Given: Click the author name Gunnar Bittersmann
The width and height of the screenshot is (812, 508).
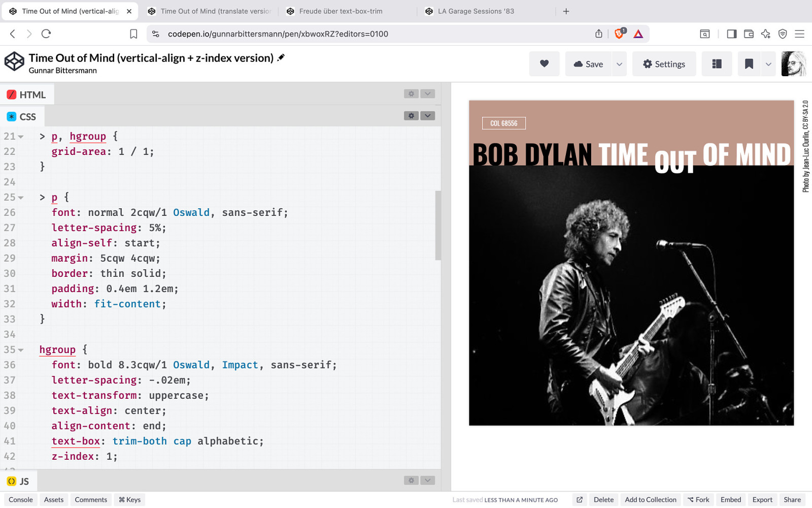Looking at the screenshot, I should pos(62,71).
